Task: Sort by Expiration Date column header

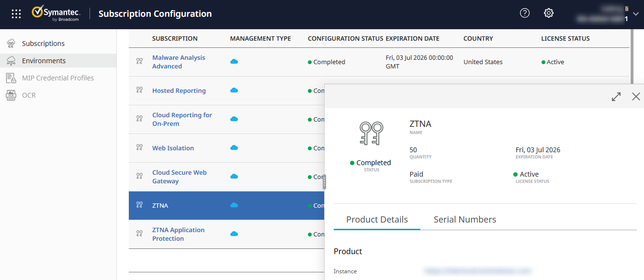Action: (x=412, y=38)
